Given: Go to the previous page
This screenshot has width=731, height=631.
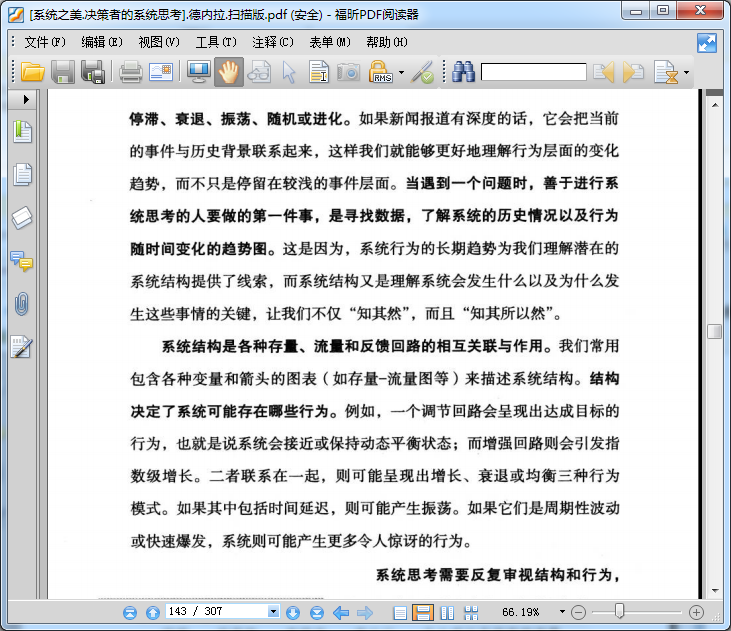Looking at the screenshot, I should (x=153, y=612).
